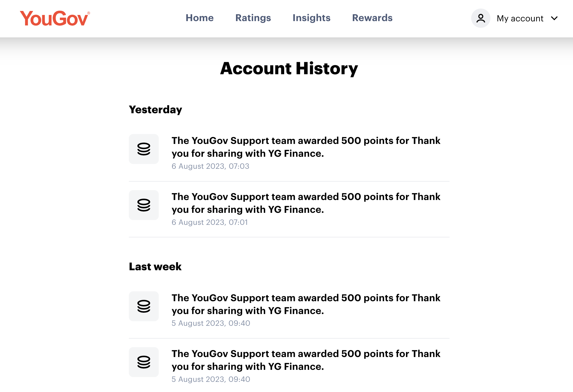This screenshot has width=573, height=392.
Task: Go to Rewards
Action: (x=372, y=18)
